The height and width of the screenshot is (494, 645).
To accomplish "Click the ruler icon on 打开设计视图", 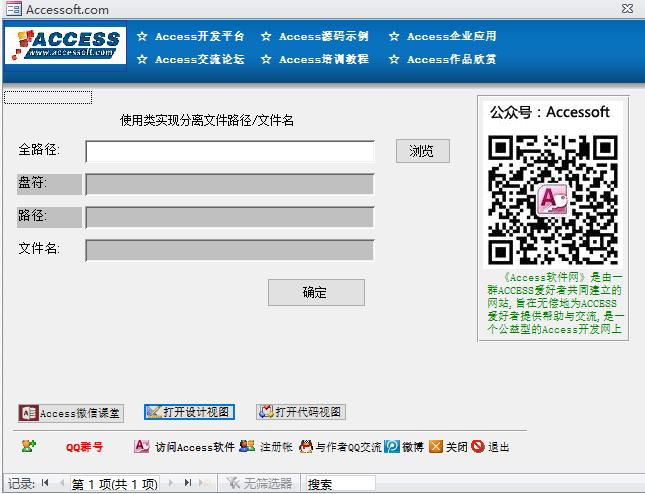I will pos(154,412).
